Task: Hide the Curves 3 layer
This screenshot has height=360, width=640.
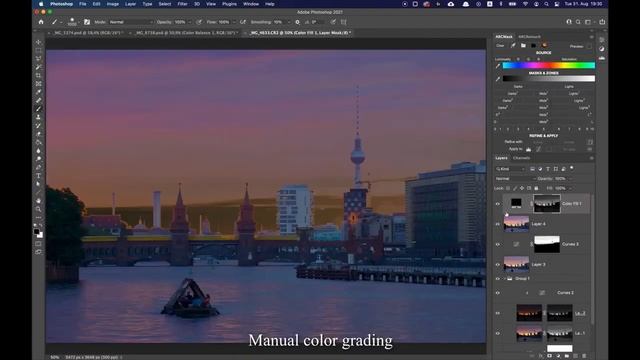Action: (x=498, y=244)
